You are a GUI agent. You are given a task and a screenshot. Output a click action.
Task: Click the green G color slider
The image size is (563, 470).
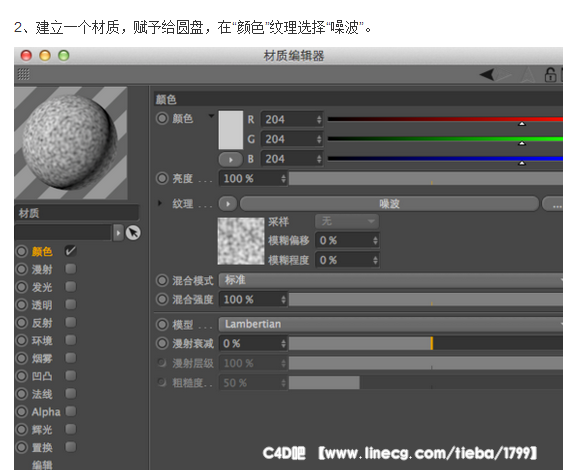(445, 139)
